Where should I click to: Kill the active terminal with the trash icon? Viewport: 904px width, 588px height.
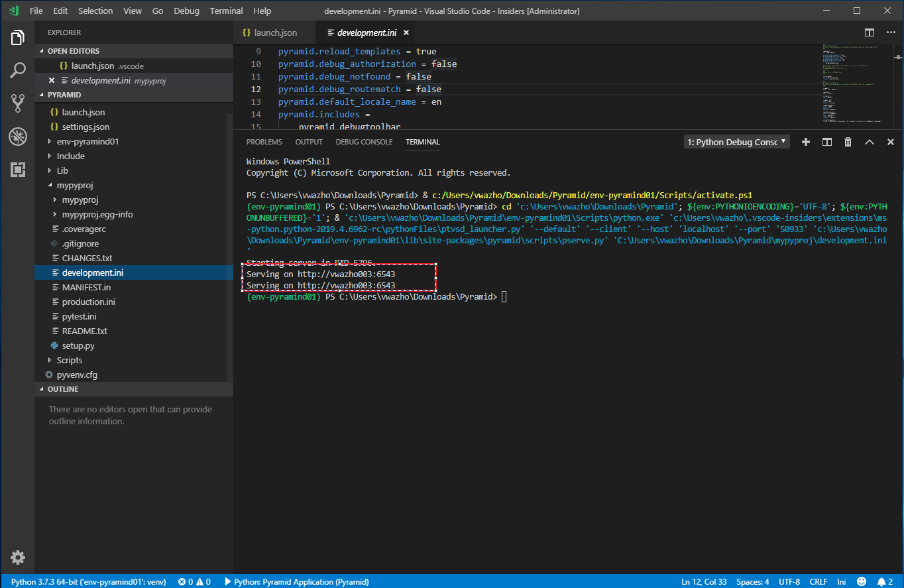point(848,141)
